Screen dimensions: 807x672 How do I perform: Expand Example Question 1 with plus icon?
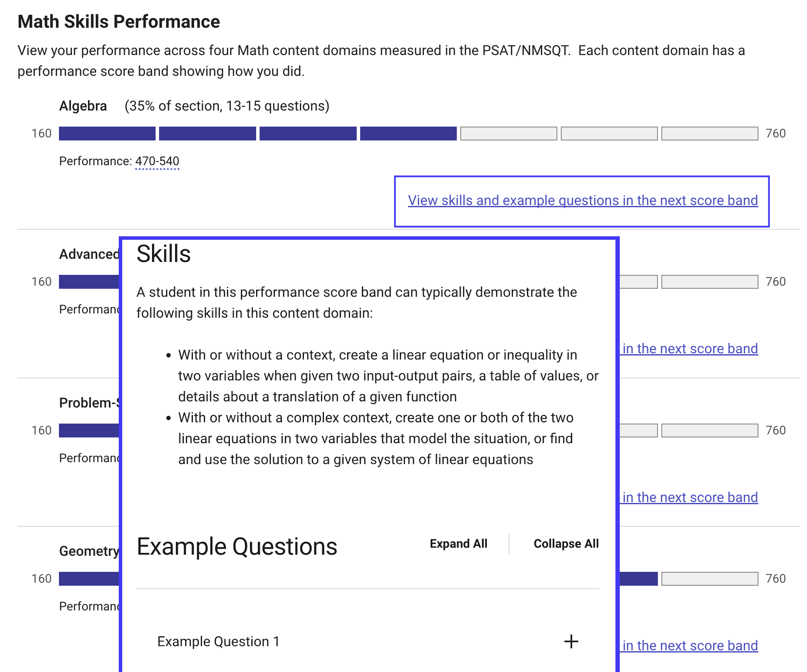click(571, 641)
